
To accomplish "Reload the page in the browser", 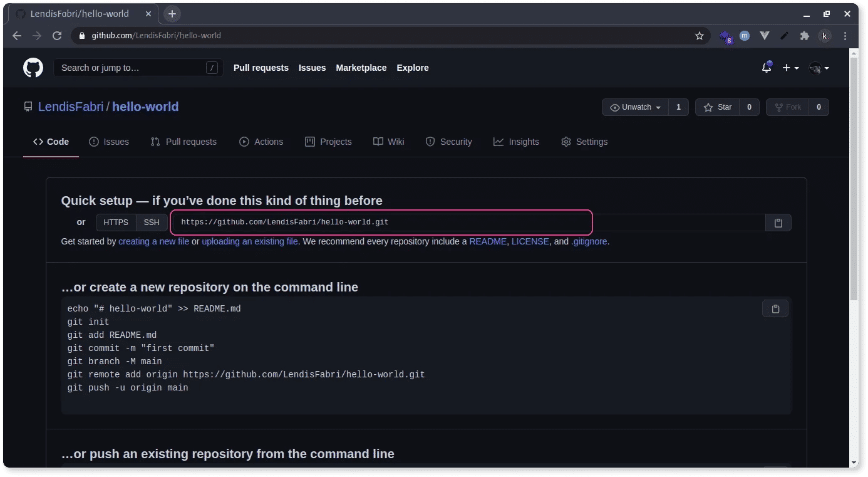I will click(x=57, y=36).
